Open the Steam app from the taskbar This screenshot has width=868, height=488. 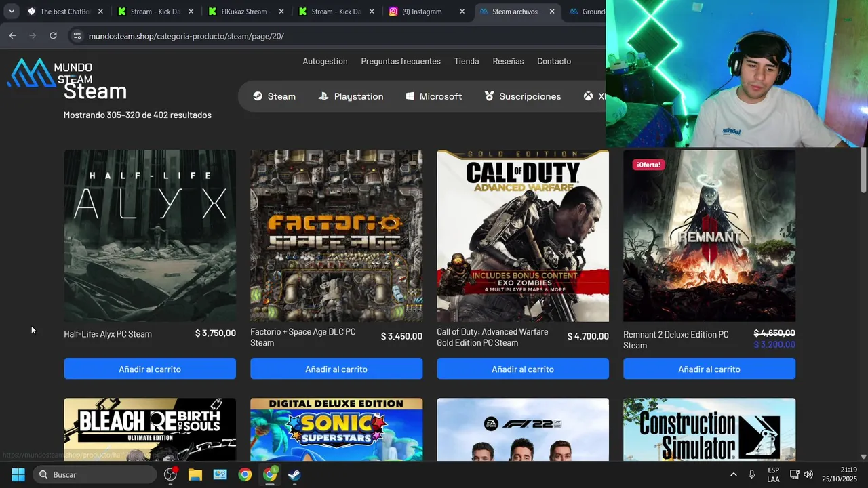[294, 474]
